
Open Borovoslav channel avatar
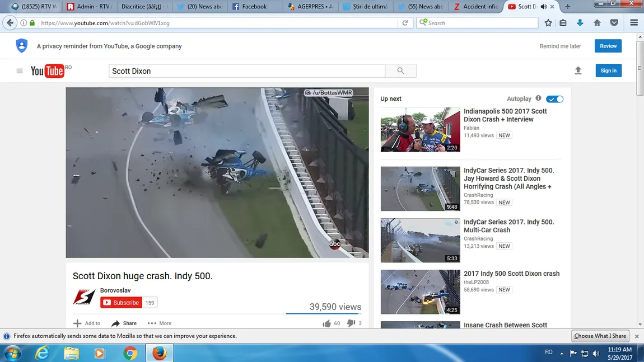[x=84, y=297]
